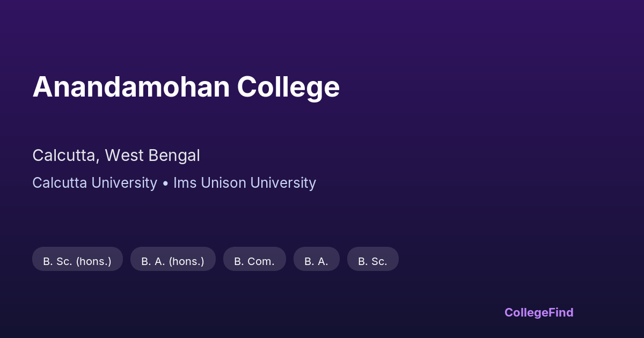This screenshot has width=644, height=338.
Task: Click Calcutta in the location line
Action: pyautogui.click(x=65, y=156)
